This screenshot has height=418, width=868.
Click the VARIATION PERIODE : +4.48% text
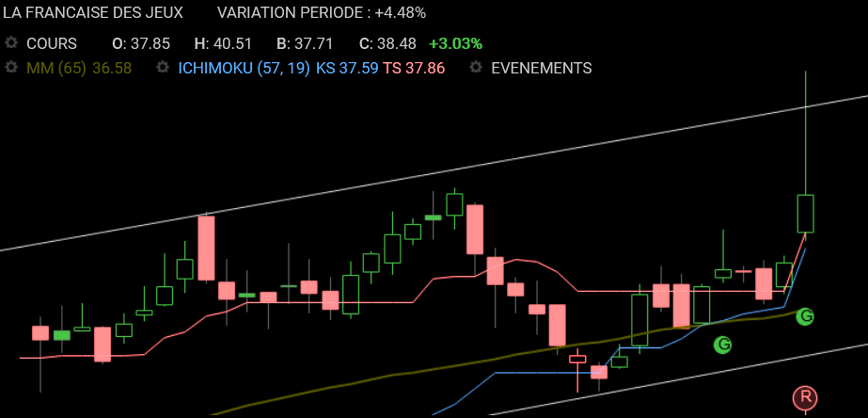(x=322, y=13)
